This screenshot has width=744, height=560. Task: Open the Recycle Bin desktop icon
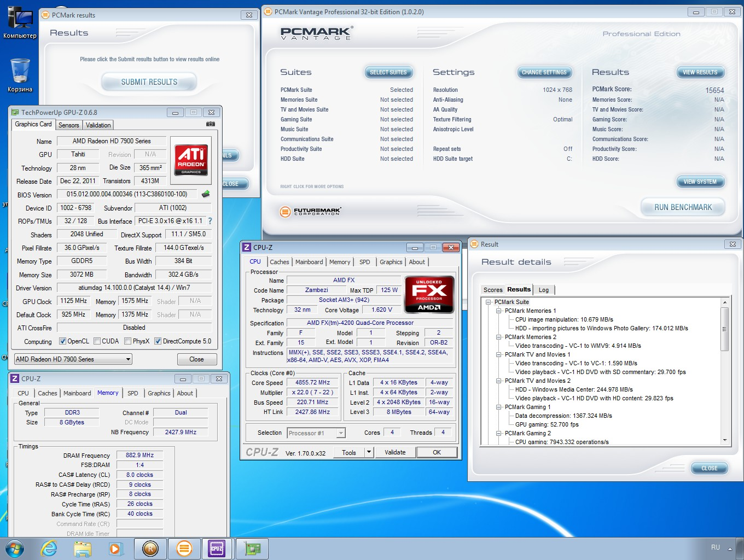pyautogui.click(x=20, y=75)
